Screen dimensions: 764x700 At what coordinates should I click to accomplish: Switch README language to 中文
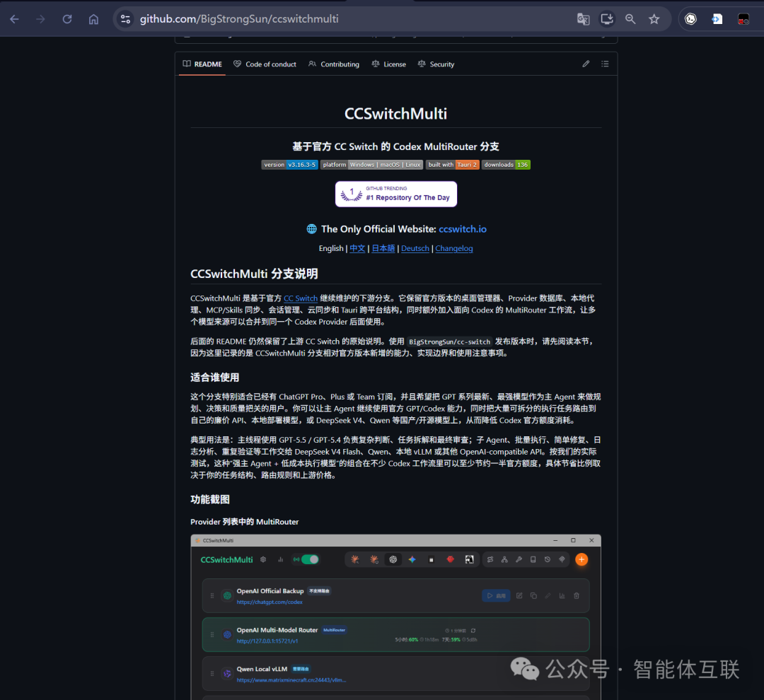(x=357, y=248)
